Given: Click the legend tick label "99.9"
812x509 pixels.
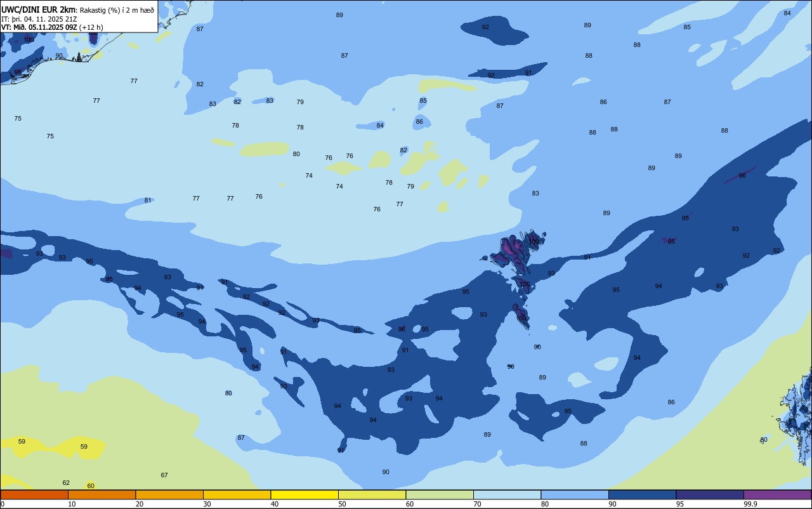Looking at the screenshot, I should (x=750, y=504).
